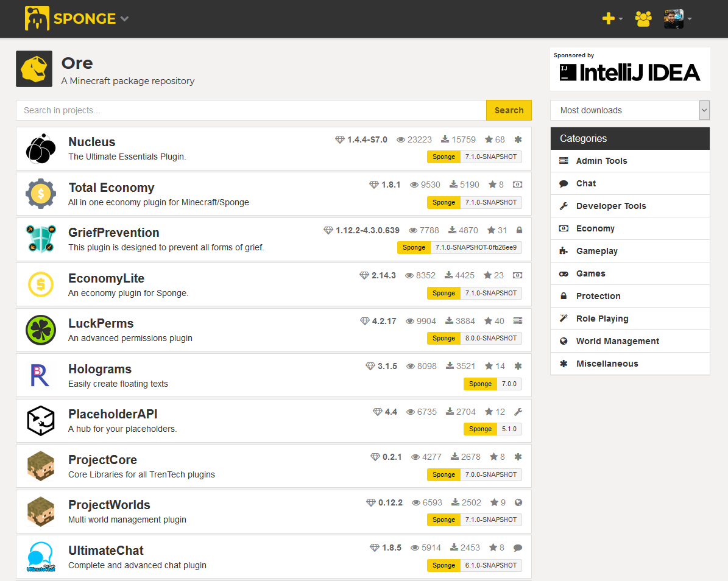Click the Total Economy money category icon
Viewport: 728px width, 581px height.
click(518, 185)
